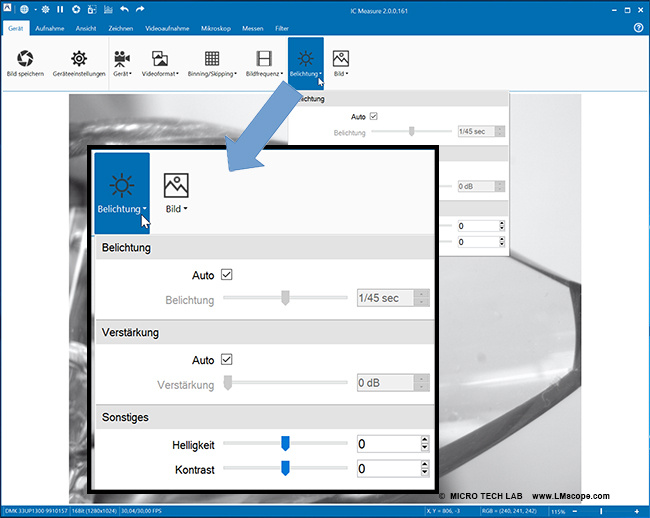Click the Bild speichern camera shutter icon
Screen dimensions: 650x518
pos(26,59)
